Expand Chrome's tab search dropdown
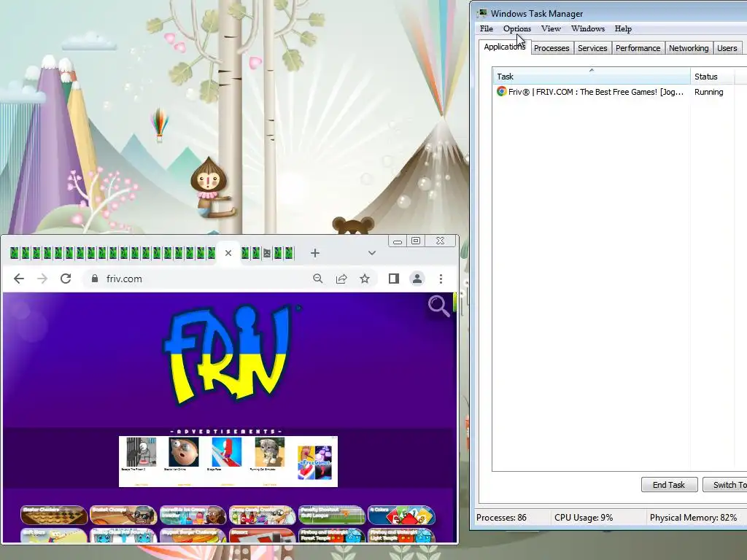The height and width of the screenshot is (560, 747). 372,253
